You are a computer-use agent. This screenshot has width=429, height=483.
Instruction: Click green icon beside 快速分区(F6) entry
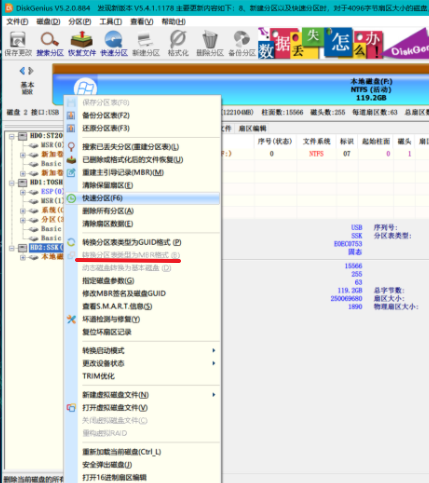pyautogui.click(x=71, y=198)
